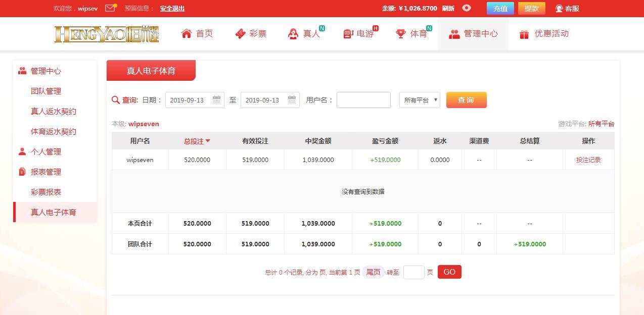Open the 优惠活动 navigation item
This screenshot has width=644, height=315.
click(x=544, y=34)
